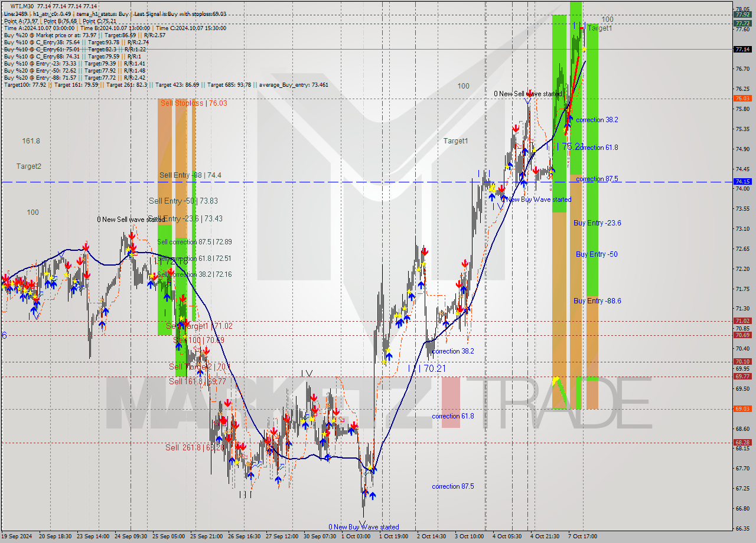The height and width of the screenshot is (543, 756).
Task: Select the 'Sell Entry -88 | 74.4' label
Action: pos(190,175)
